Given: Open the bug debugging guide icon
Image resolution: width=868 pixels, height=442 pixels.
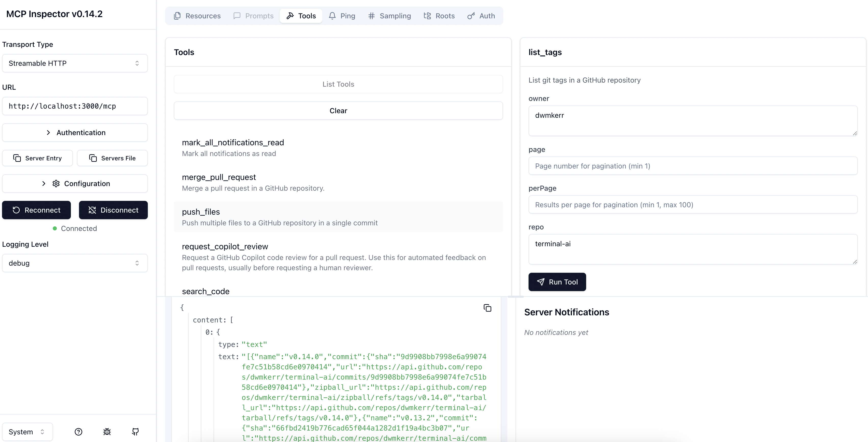Looking at the screenshot, I should [x=107, y=432].
